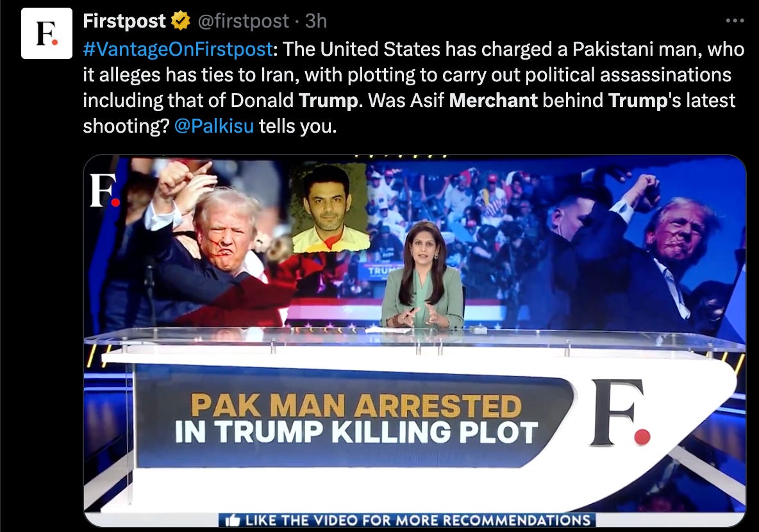Click the news anchor at the desk to play the video
Screen dimensions: 759x532
pyautogui.click(x=422, y=276)
